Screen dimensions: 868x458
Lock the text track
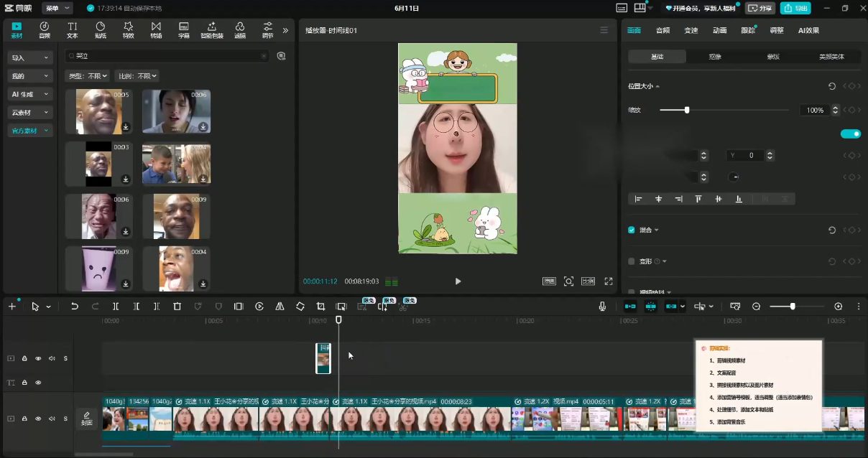click(24, 383)
